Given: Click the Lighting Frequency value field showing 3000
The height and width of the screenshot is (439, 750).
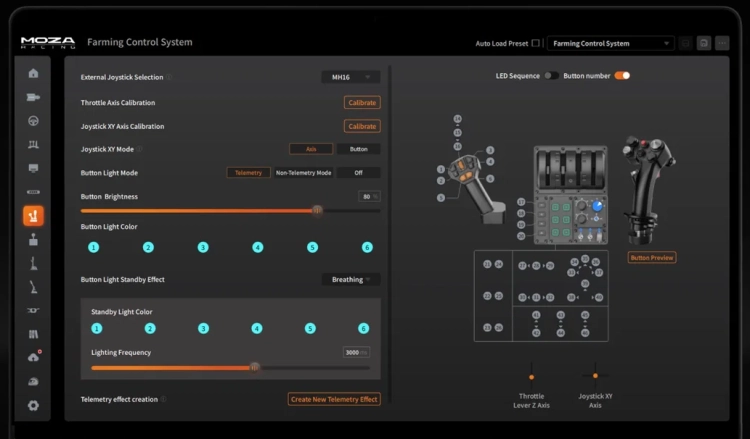Looking at the screenshot, I should pyautogui.click(x=356, y=352).
